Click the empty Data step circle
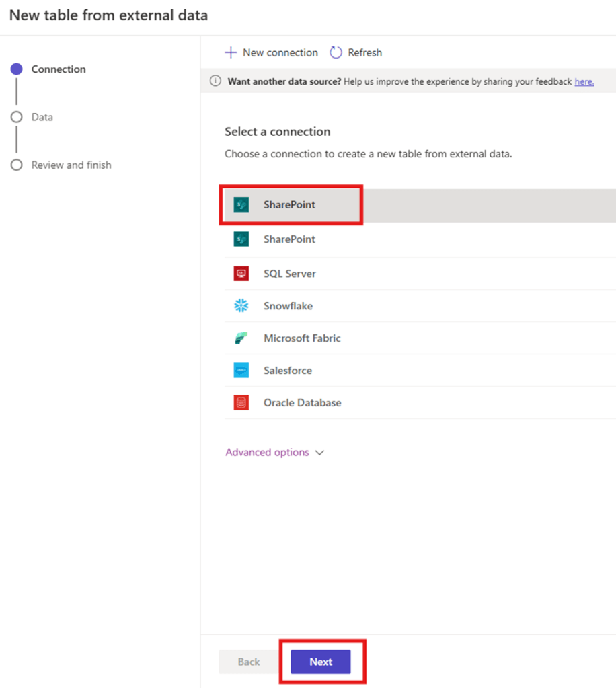 17,117
